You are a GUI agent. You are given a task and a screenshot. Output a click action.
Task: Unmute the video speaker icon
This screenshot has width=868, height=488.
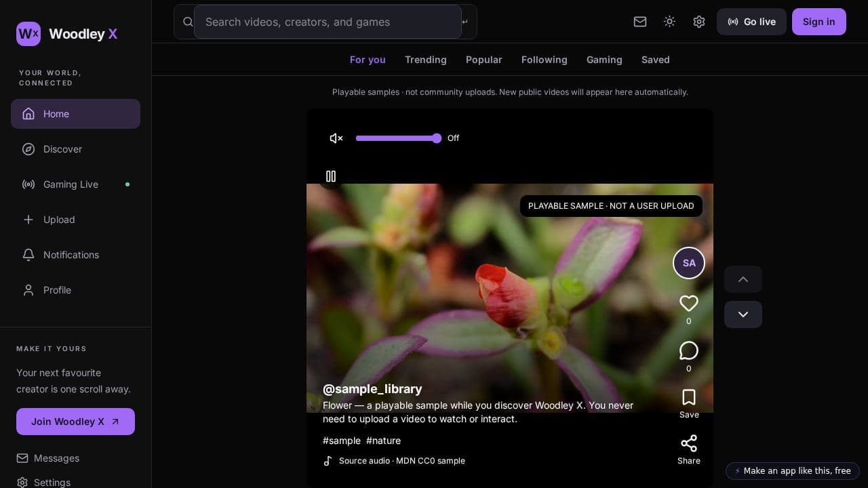336,138
